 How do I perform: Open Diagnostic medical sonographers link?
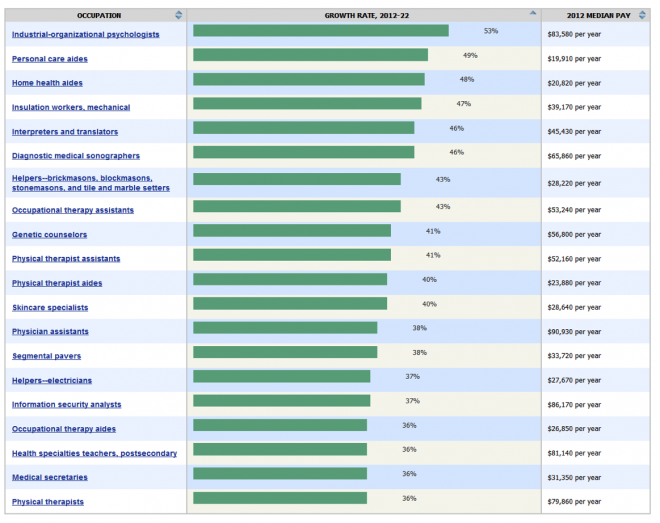76,156
